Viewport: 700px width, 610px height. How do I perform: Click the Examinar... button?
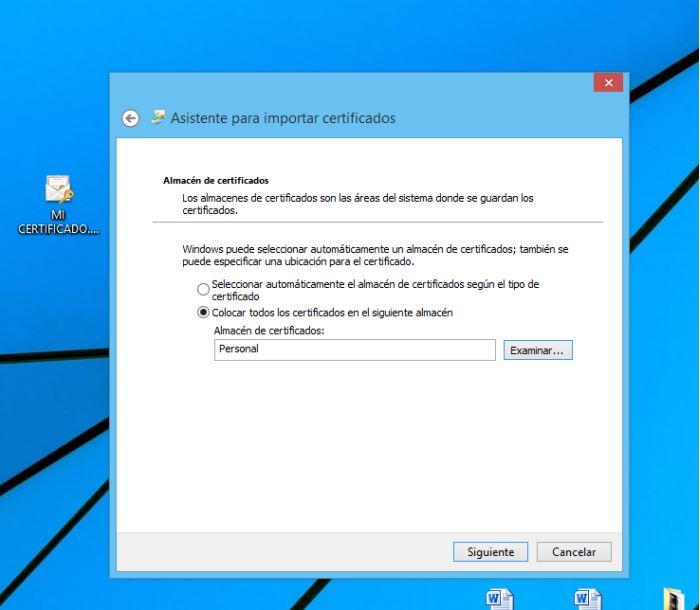click(538, 350)
